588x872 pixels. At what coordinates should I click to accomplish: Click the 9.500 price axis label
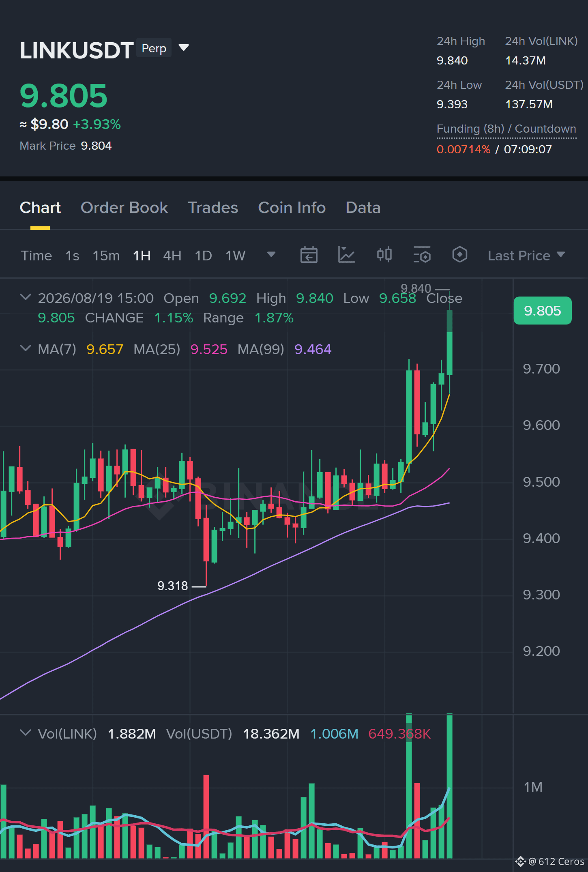point(541,482)
